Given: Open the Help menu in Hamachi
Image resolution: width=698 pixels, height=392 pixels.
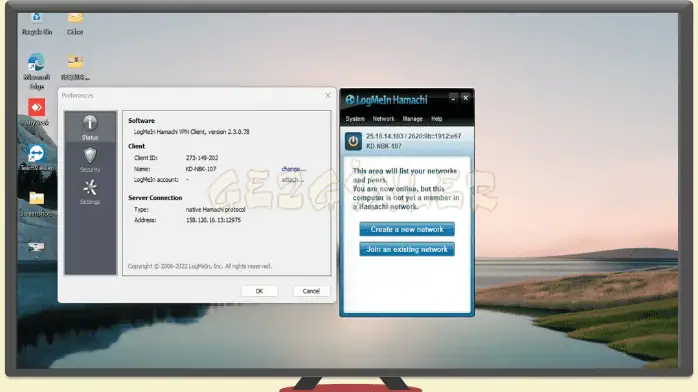Looking at the screenshot, I should (x=437, y=119).
